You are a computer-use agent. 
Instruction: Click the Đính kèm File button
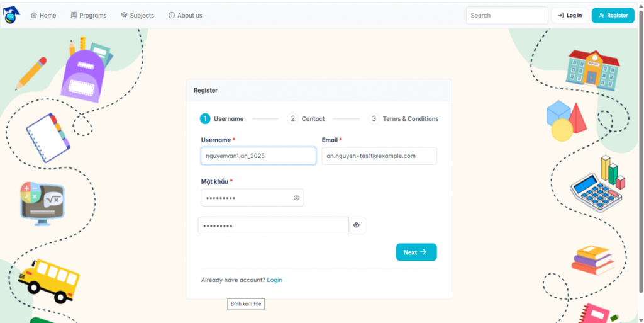[x=246, y=304]
